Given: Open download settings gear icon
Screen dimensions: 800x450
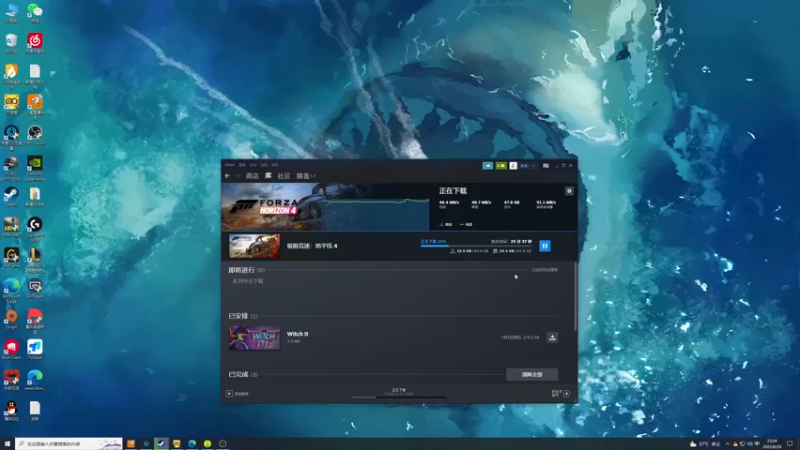Looking at the screenshot, I should click(569, 191).
